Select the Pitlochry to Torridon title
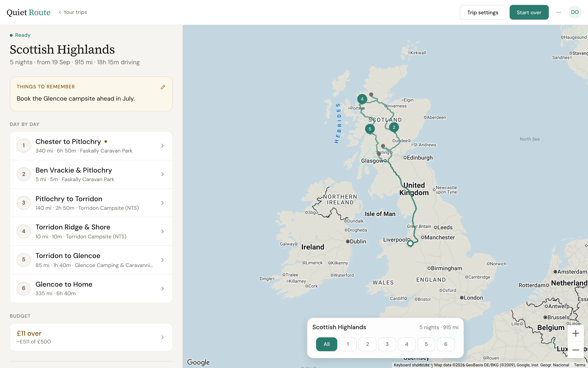This screenshot has height=368, width=588. tap(69, 199)
